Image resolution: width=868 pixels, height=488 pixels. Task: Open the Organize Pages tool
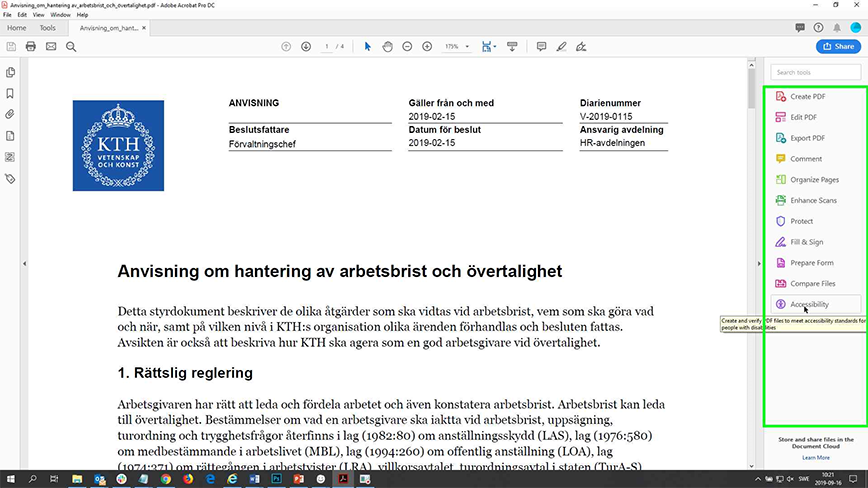(x=815, y=180)
